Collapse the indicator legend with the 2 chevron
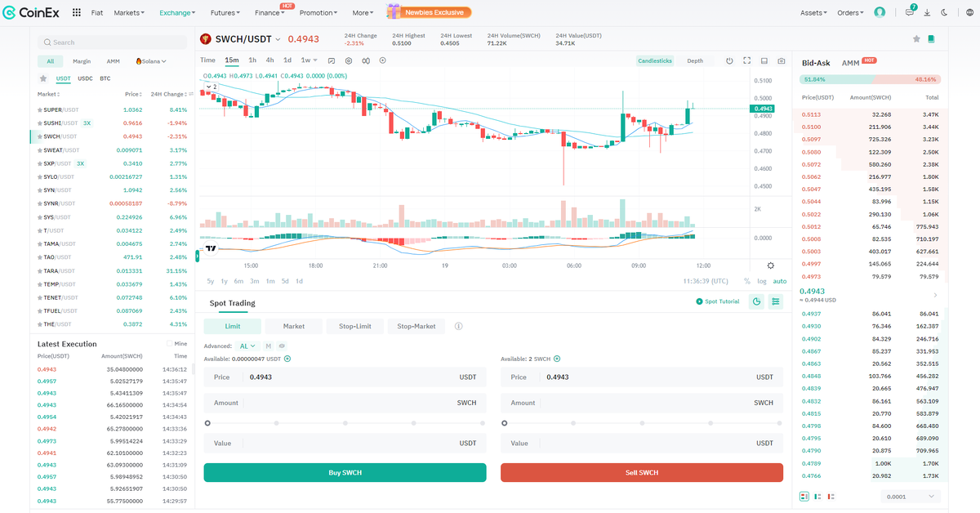The image size is (980, 513). (x=211, y=86)
